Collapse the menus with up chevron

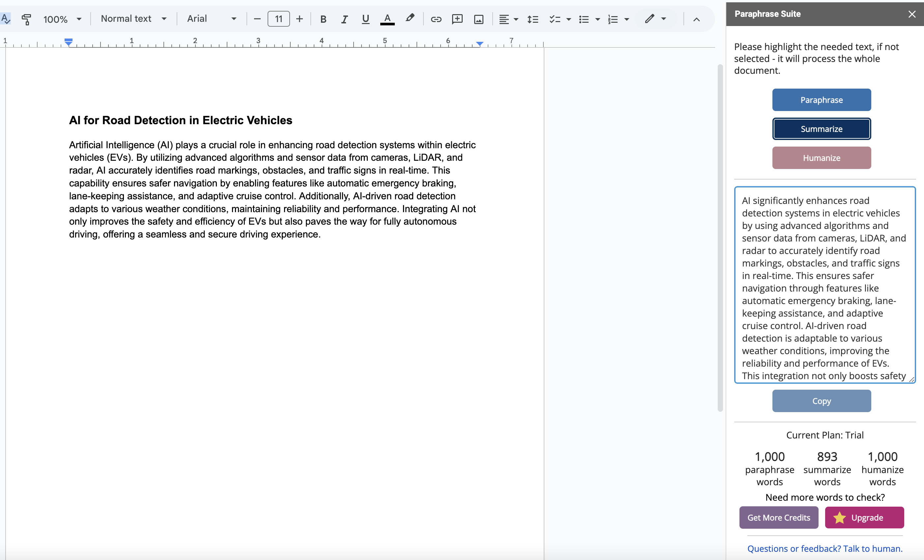tap(696, 19)
